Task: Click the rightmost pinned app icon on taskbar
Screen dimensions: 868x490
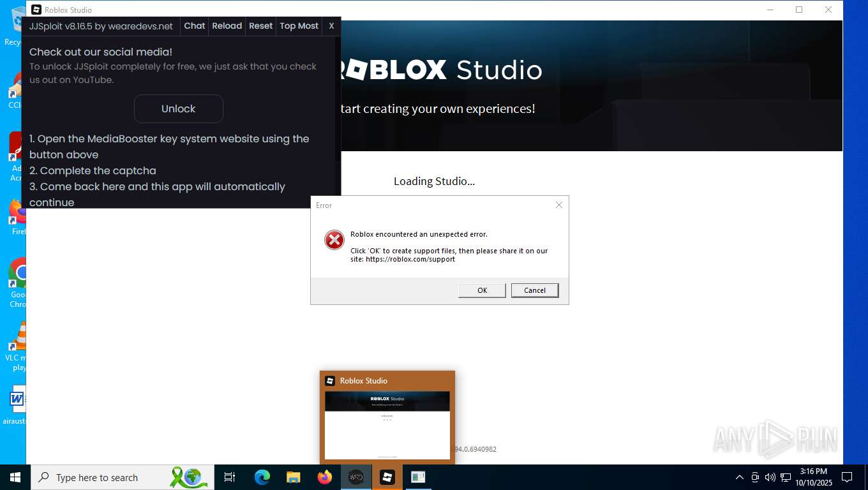Action: [418, 477]
